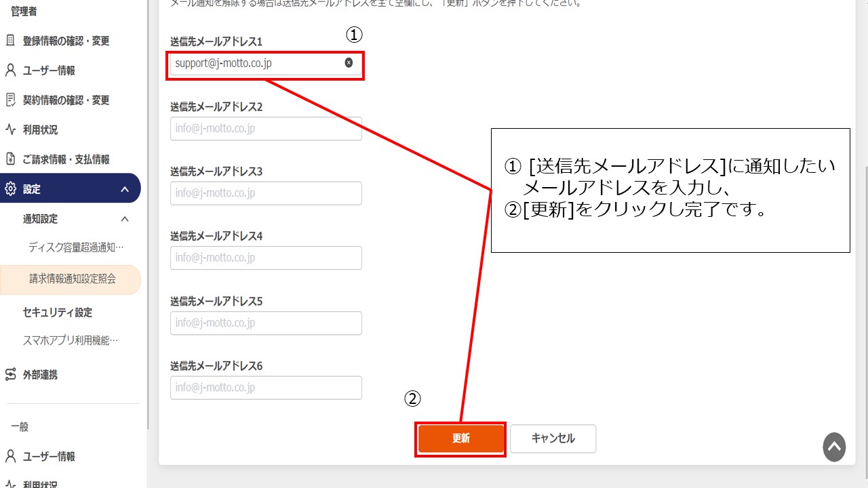
Task: Click the 一般 section heading
Action: (x=20, y=427)
